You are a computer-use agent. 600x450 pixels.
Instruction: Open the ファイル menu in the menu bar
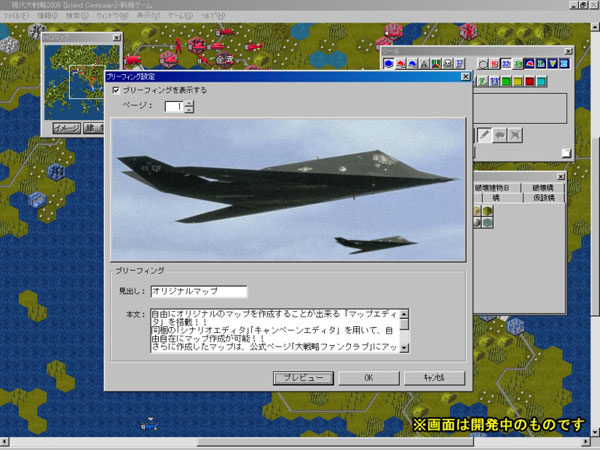tap(15, 17)
